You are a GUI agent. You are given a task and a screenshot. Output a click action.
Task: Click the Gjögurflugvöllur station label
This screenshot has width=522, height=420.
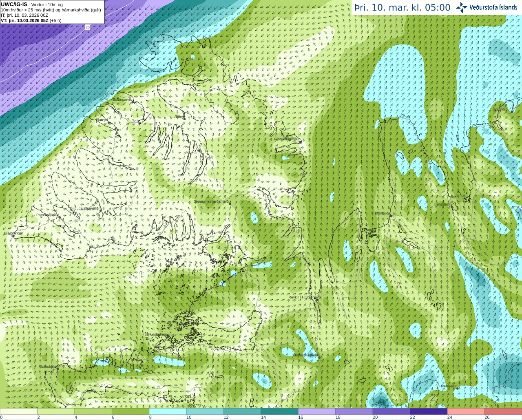[287, 139]
